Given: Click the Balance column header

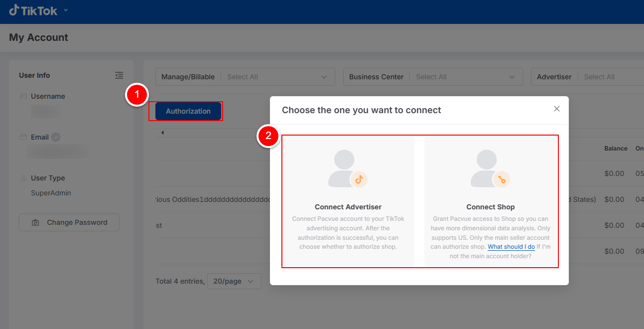Looking at the screenshot, I should [616, 149].
